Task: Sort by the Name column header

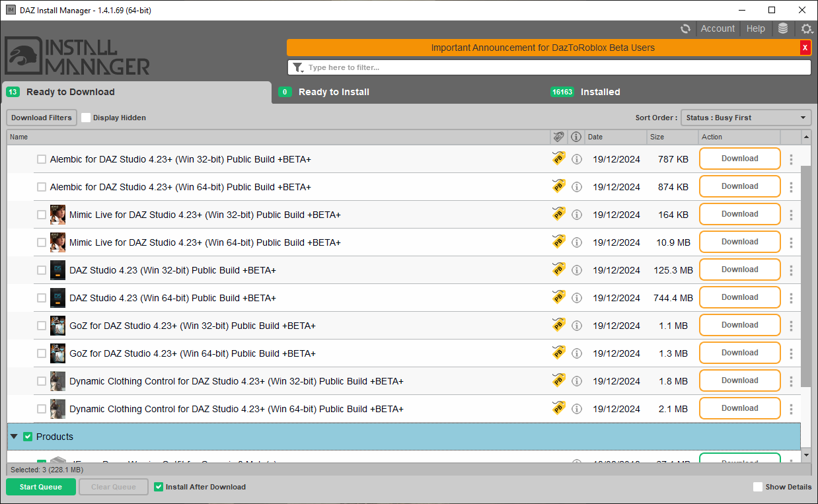Action: (x=278, y=137)
